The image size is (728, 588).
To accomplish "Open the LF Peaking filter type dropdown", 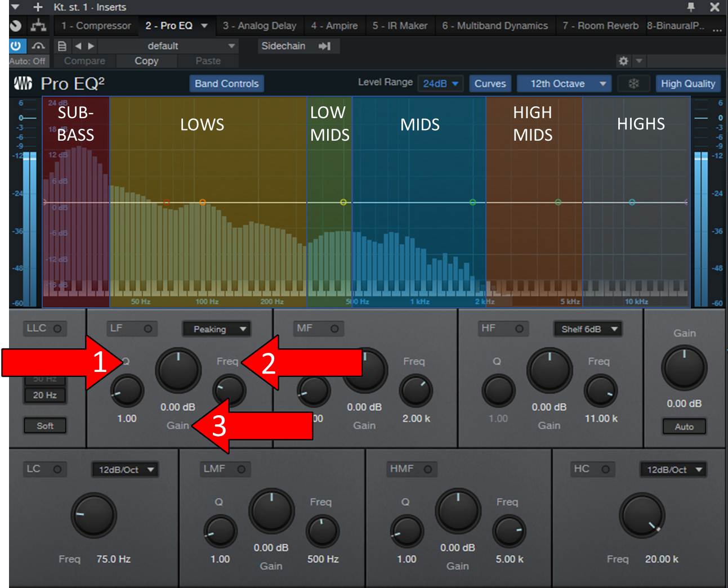I will 217,329.
